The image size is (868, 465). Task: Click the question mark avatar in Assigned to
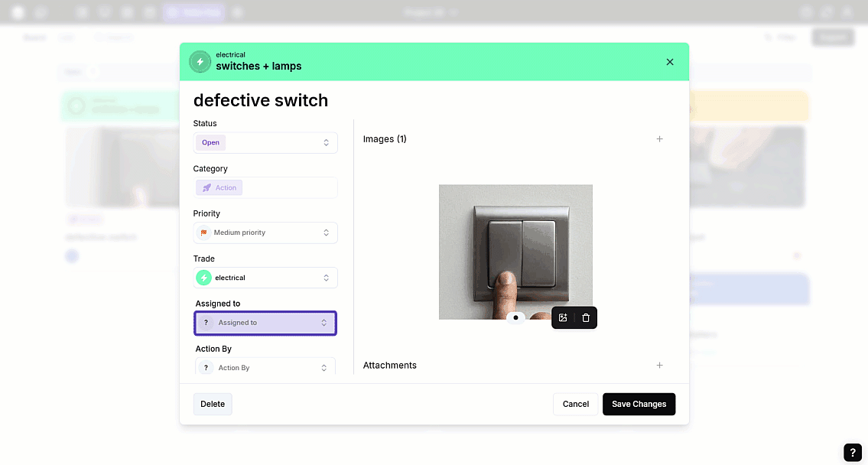tap(206, 323)
